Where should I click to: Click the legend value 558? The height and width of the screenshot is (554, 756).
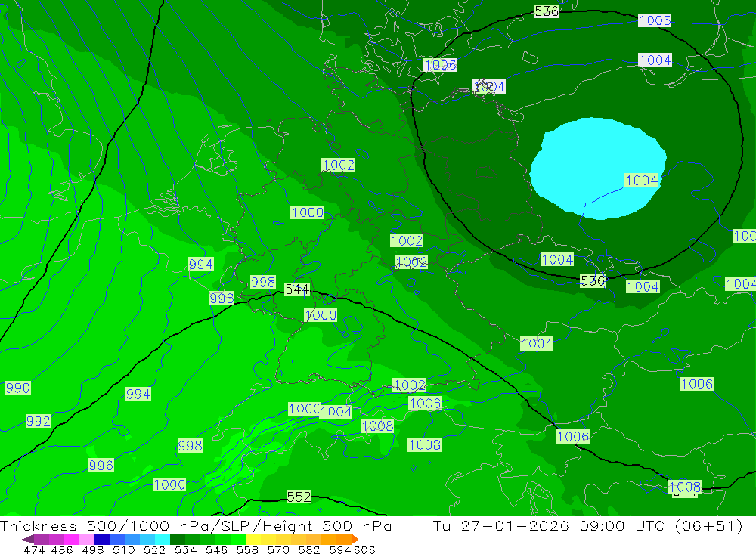pyautogui.click(x=247, y=550)
